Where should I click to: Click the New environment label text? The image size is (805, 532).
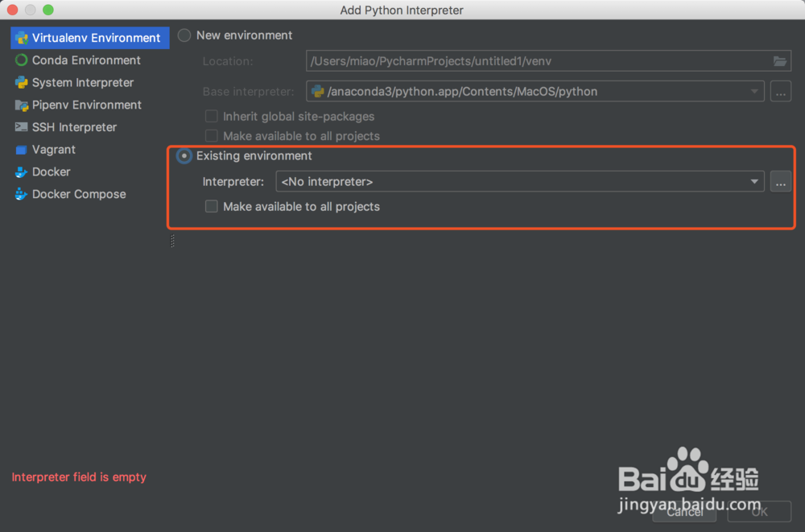[x=245, y=35]
